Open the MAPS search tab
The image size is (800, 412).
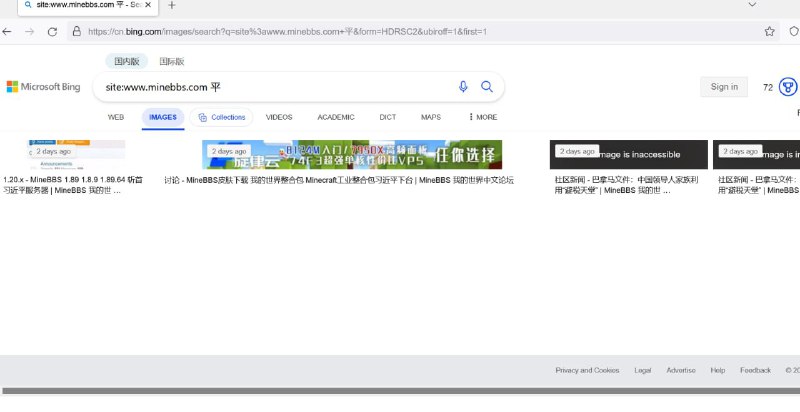(x=431, y=117)
